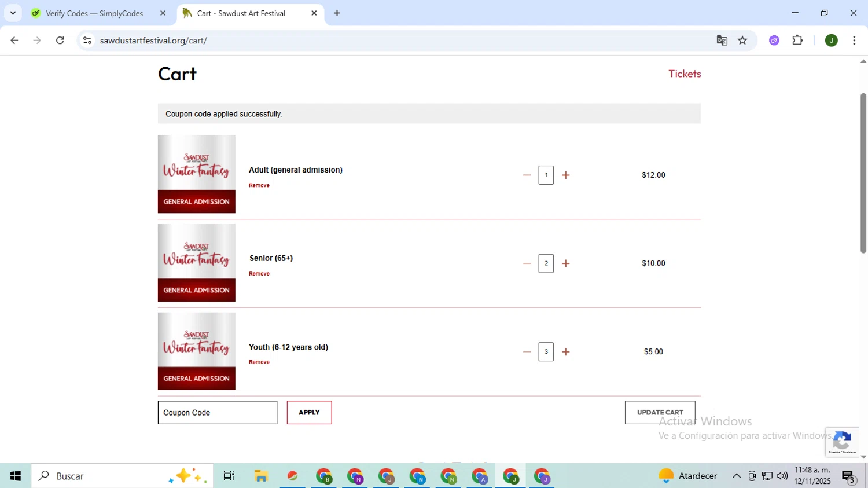Click the Adult quantity field showing 1

[x=546, y=175]
